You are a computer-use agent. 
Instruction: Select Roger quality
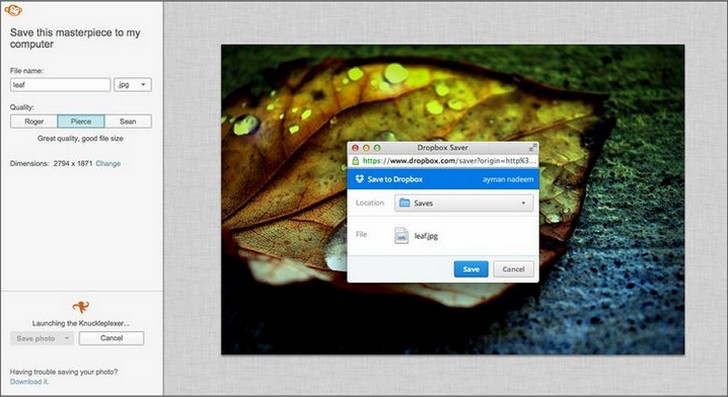tap(34, 121)
